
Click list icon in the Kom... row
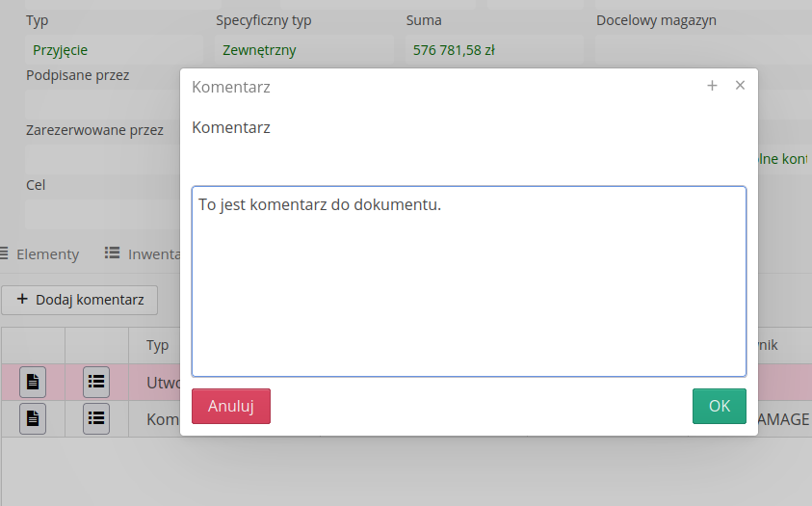(96, 418)
